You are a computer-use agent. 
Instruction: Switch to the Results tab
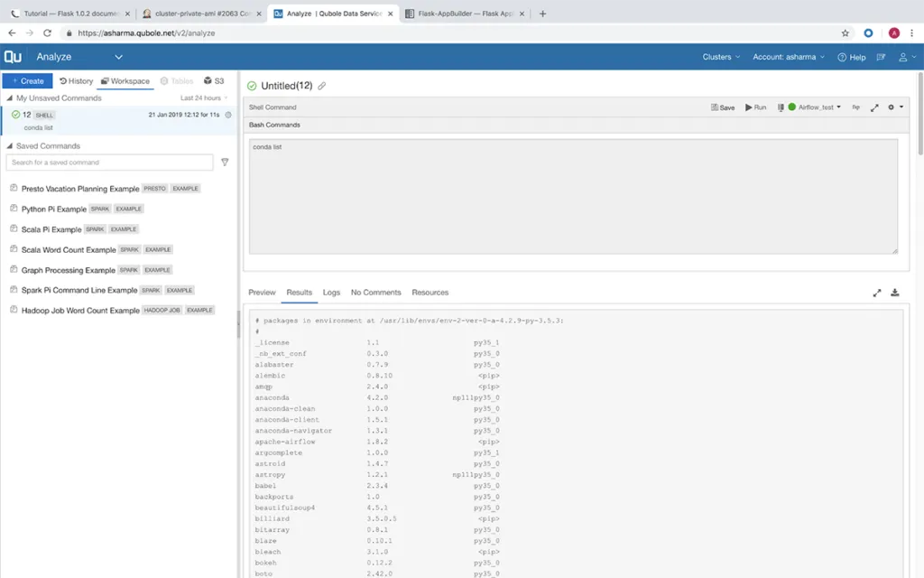click(300, 293)
